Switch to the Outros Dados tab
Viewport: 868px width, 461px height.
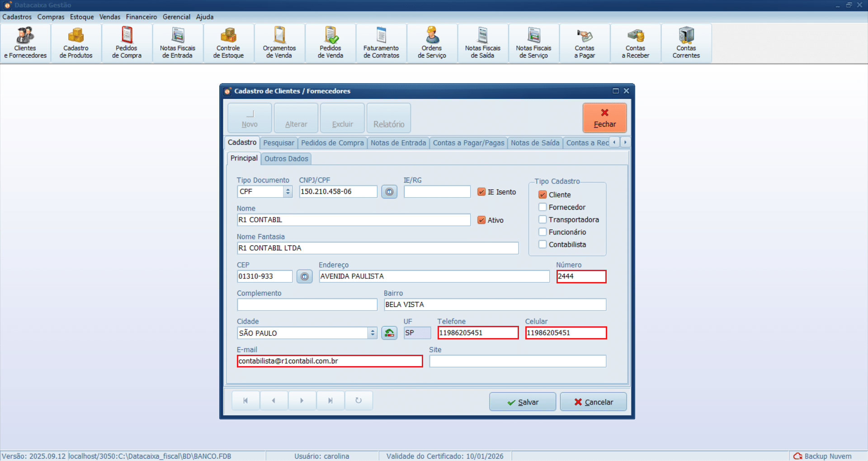(x=286, y=159)
